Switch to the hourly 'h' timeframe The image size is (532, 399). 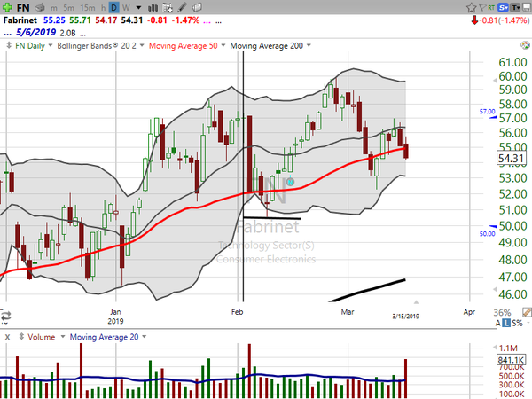103,7
